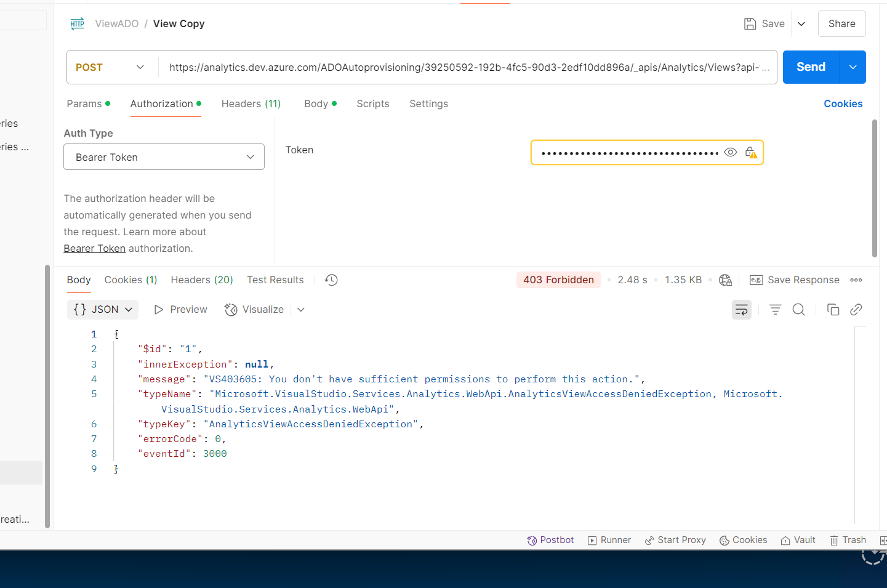887x588 pixels.
Task: View the response Cookies (1) tab
Action: click(131, 280)
